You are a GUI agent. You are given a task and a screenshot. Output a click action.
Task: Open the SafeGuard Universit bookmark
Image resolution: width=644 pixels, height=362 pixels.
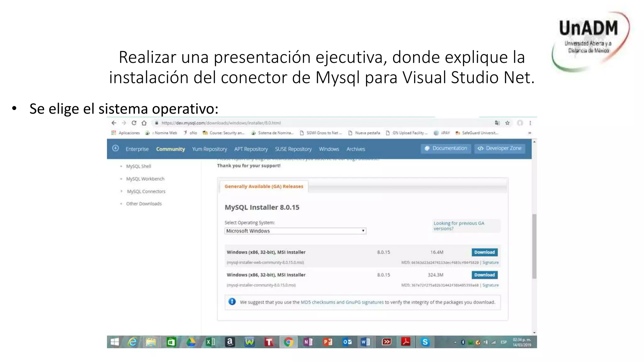477,133
